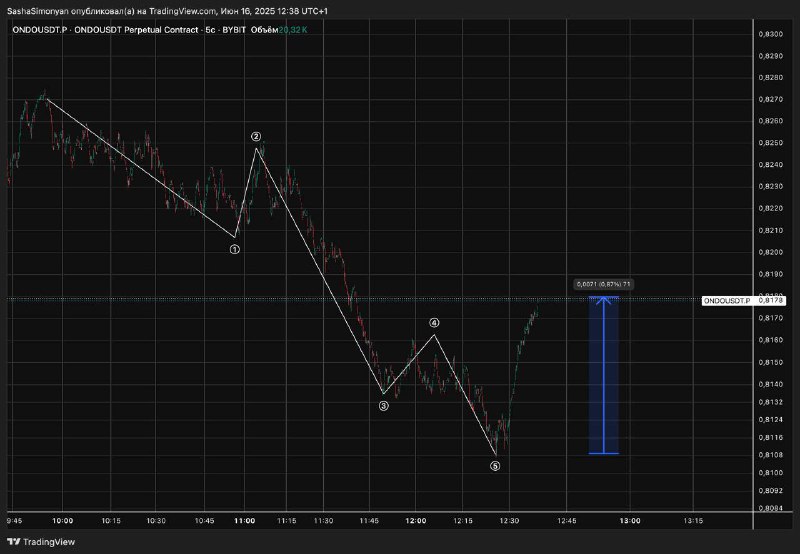
Task: Click the 12:00 time axis label
Action: pyautogui.click(x=415, y=521)
